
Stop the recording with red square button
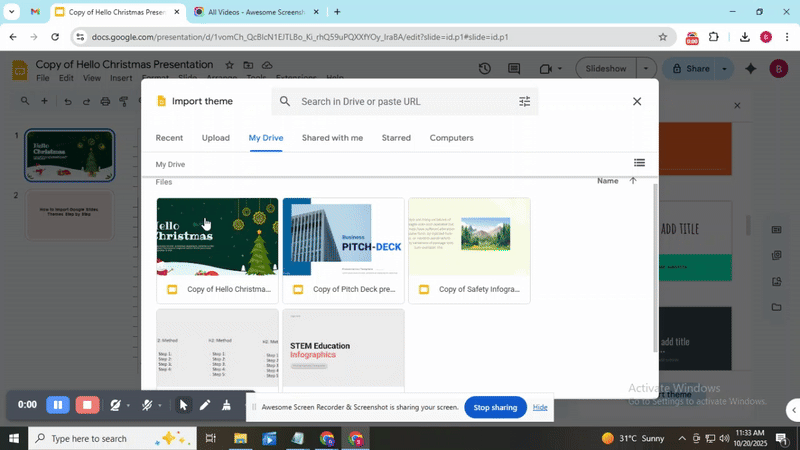click(x=88, y=405)
